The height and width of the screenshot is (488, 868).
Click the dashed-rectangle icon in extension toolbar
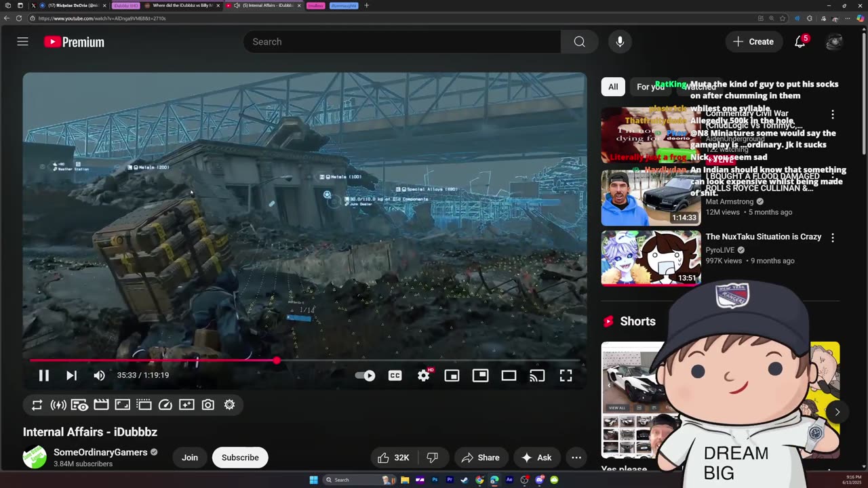pos(144,405)
